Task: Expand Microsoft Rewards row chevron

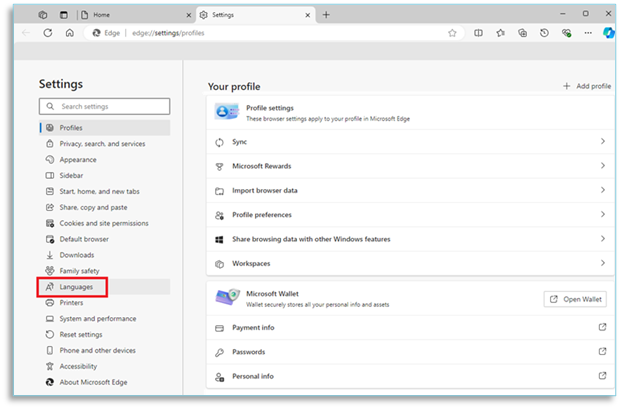Action: tap(603, 166)
